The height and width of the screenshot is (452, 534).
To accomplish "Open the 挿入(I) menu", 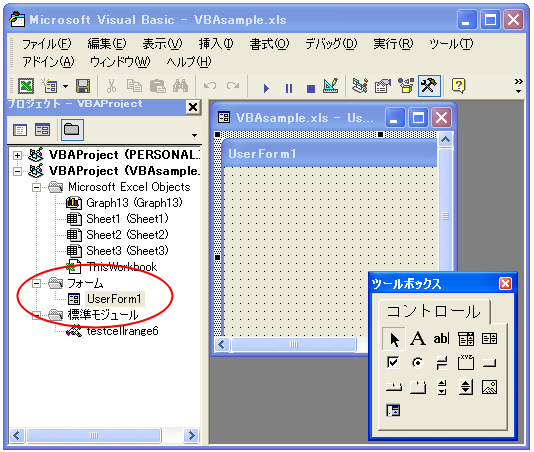I will click(x=216, y=44).
